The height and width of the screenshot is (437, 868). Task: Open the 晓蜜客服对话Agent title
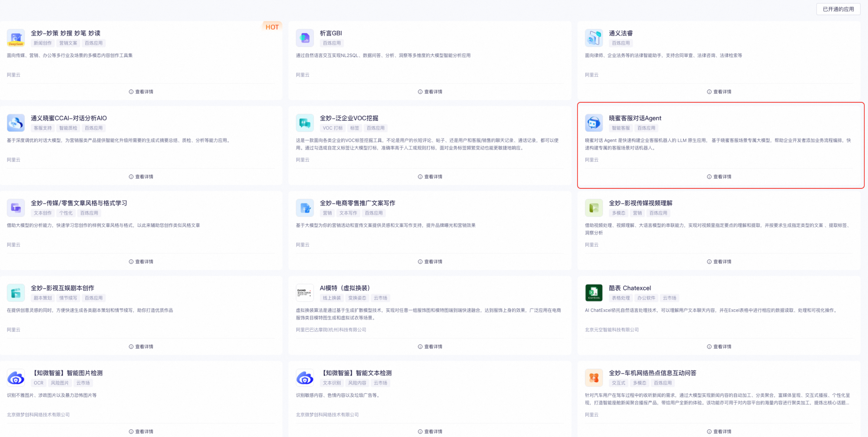click(635, 118)
